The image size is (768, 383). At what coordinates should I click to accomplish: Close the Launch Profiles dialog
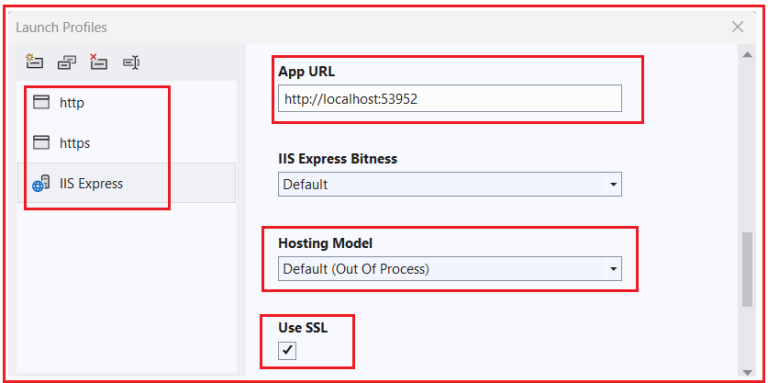coord(737,27)
